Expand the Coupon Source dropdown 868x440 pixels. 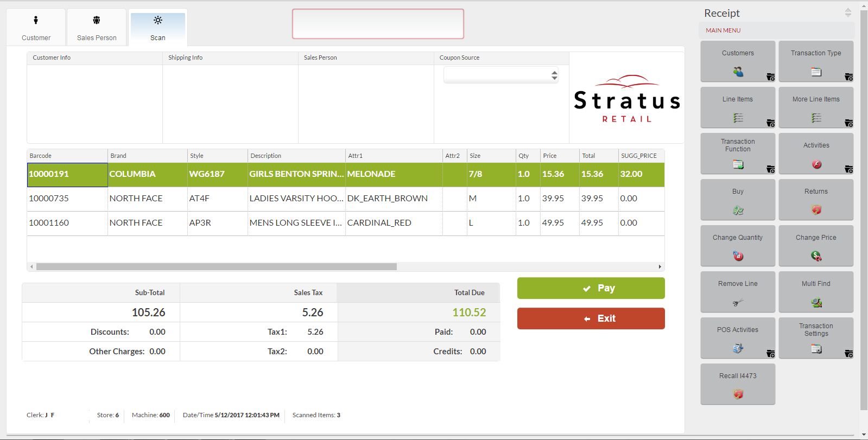click(554, 75)
